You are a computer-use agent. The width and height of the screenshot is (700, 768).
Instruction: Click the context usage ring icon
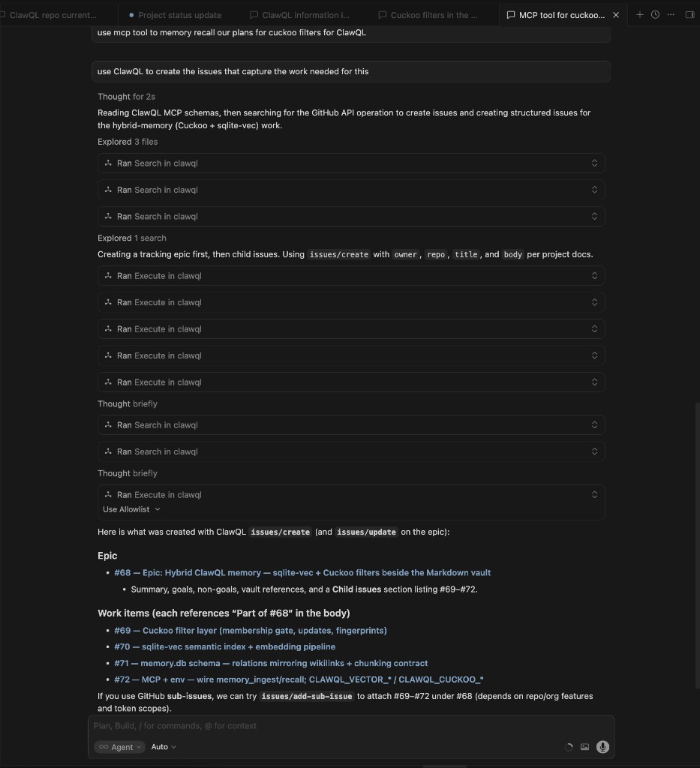pyautogui.click(x=569, y=747)
